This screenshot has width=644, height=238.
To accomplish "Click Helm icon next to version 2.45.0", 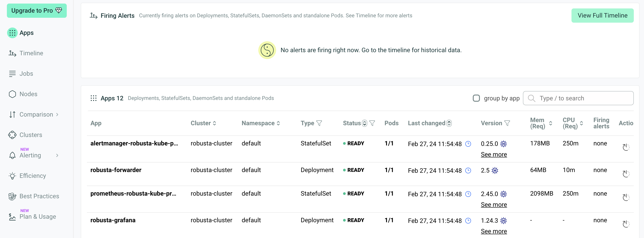I will [x=503, y=194].
